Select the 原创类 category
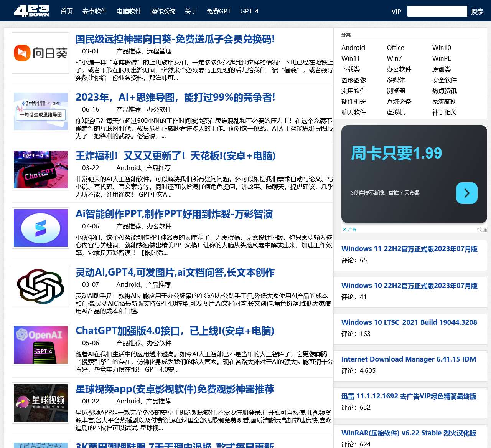Screen dimensions: 491x448 pyautogui.click(x=442, y=69)
